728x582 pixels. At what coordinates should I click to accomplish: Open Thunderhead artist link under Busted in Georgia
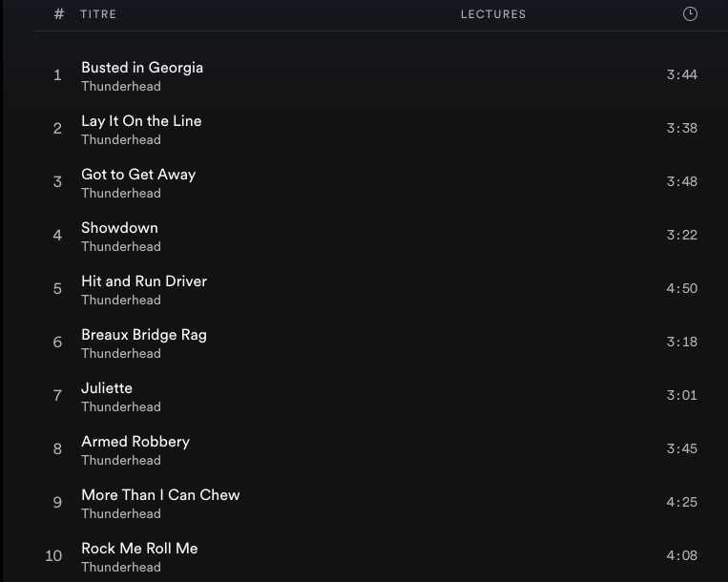coord(121,86)
